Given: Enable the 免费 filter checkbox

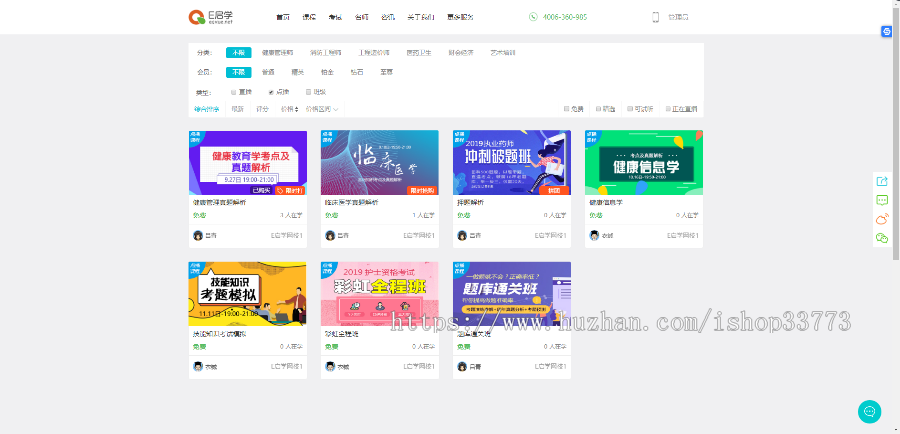Looking at the screenshot, I should click(567, 108).
